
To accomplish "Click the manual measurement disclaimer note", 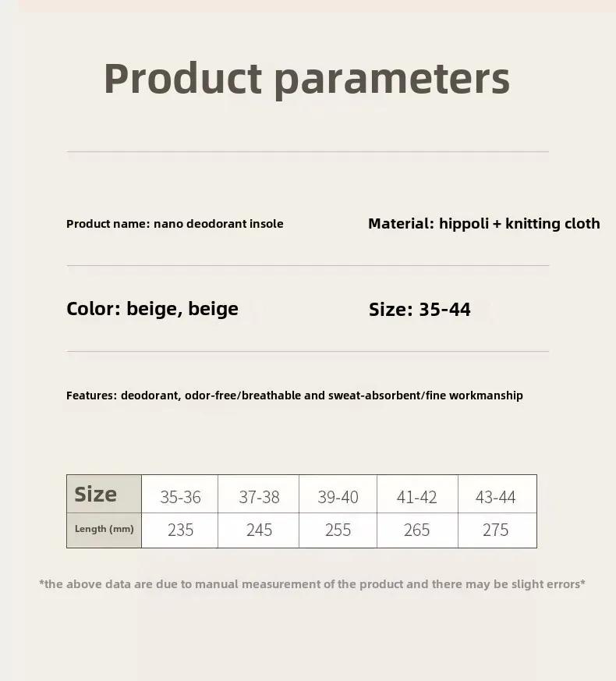I will pyautogui.click(x=312, y=584).
